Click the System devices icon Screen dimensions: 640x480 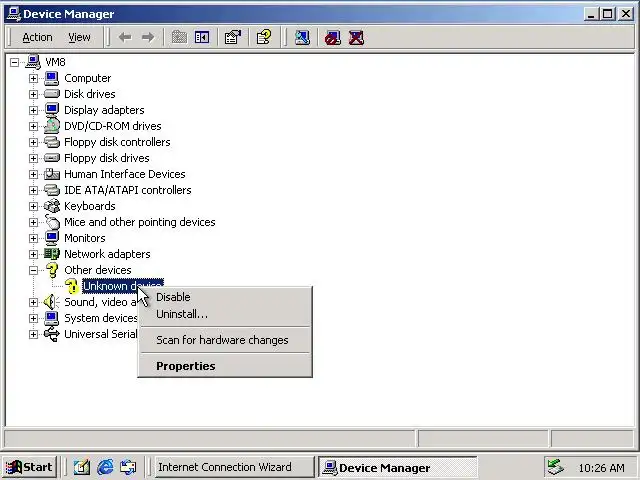pos(52,318)
